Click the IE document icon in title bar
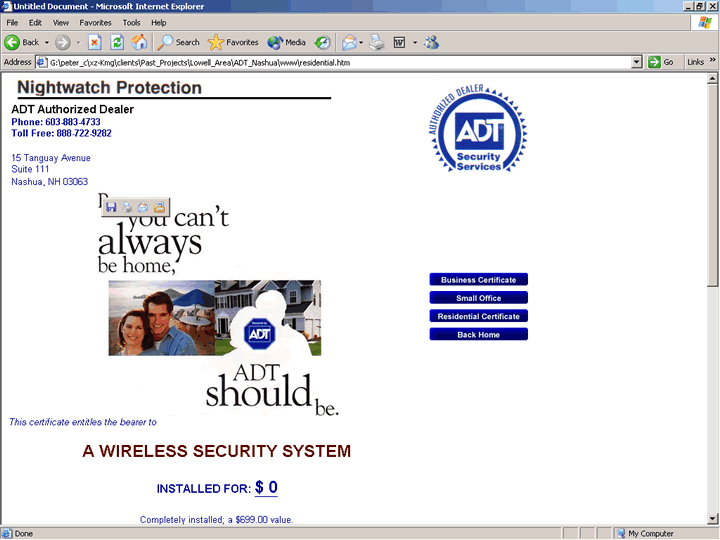Image resolution: width=720 pixels, height=540 pixels. pyautogui.click(x=6, y=6)
